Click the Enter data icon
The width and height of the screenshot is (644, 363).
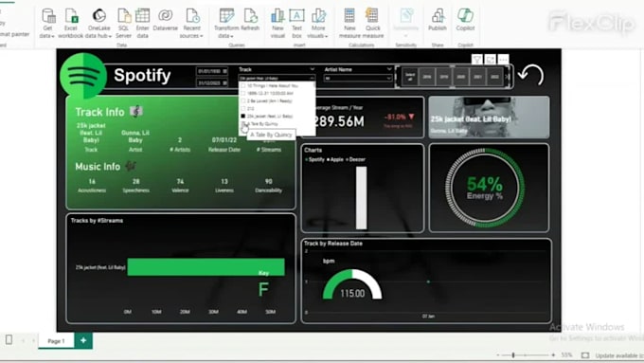pos(142,15)
